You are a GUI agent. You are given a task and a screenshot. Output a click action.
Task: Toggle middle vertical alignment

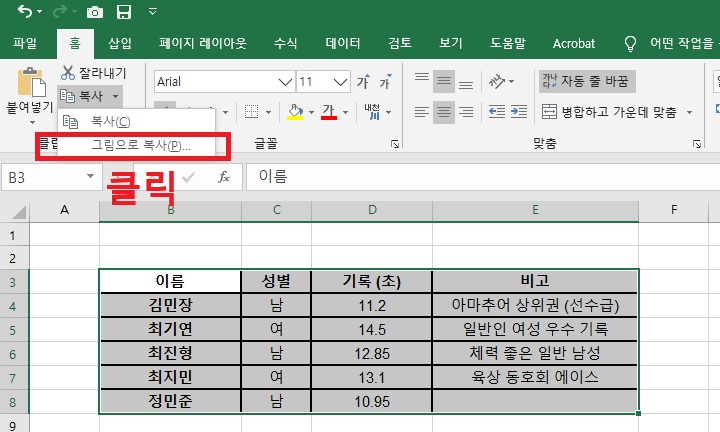pos(444,82)
